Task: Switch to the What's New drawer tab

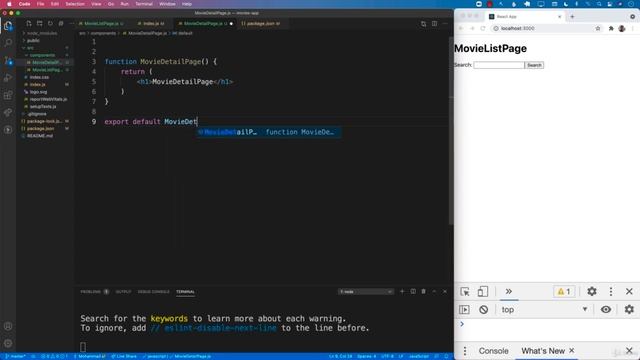Action: point(543,351)
